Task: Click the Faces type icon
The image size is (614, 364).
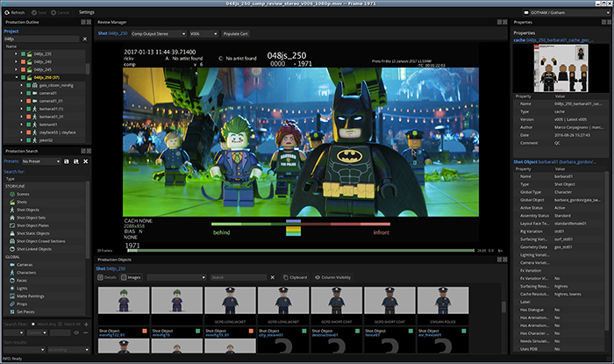Action: click(12, 281)
